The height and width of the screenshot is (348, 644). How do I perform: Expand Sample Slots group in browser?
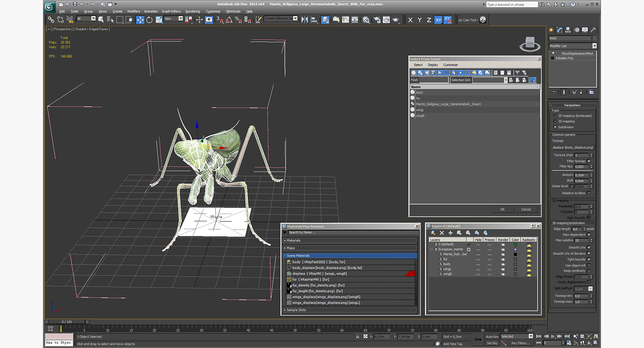(x=350, y=310)
